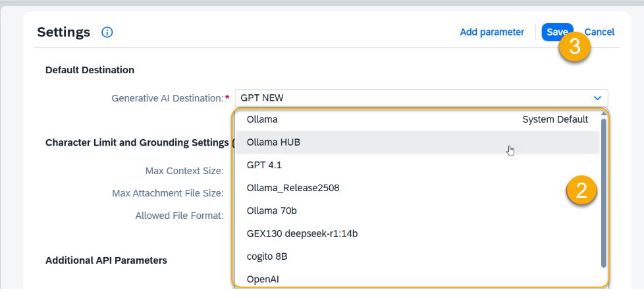The image size is (644, 298).
Task: Pick Ollama_Release2508 from dropdown list
Action: [417, 188]
